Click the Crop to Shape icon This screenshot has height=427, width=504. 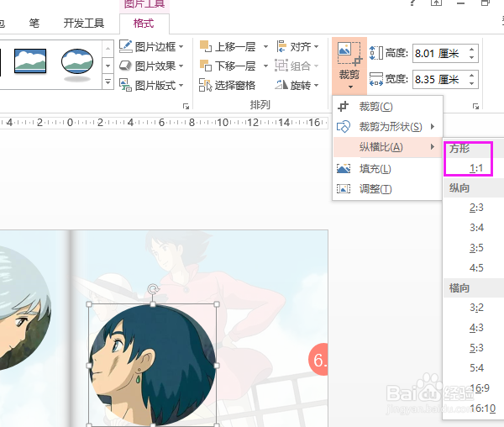344,127
